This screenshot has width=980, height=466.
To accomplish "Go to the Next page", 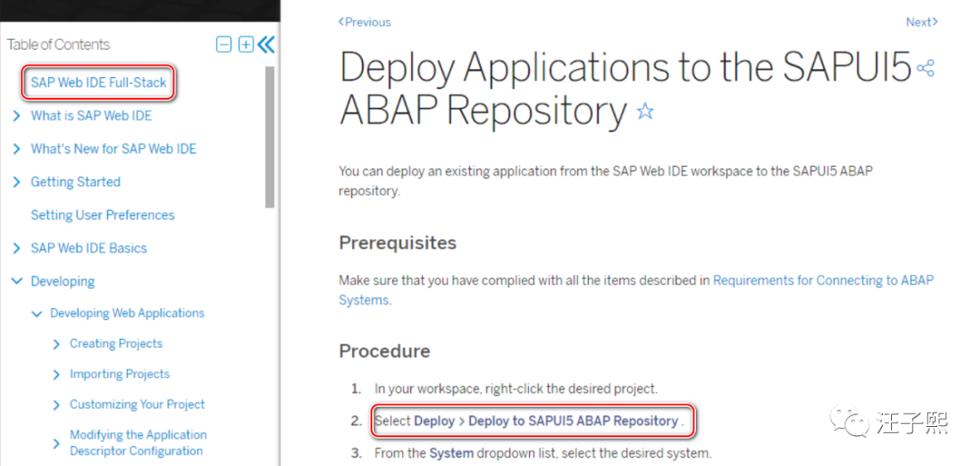I will point(922,22).
